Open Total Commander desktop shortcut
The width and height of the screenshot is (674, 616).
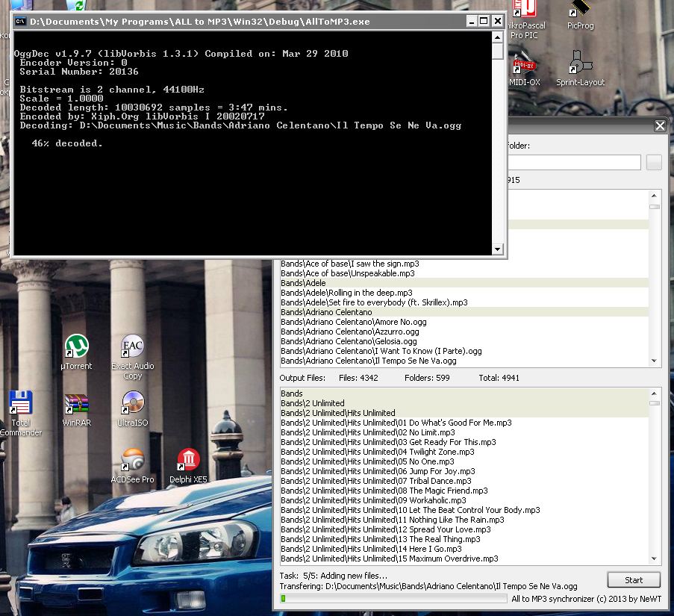[x=21, y=404]
